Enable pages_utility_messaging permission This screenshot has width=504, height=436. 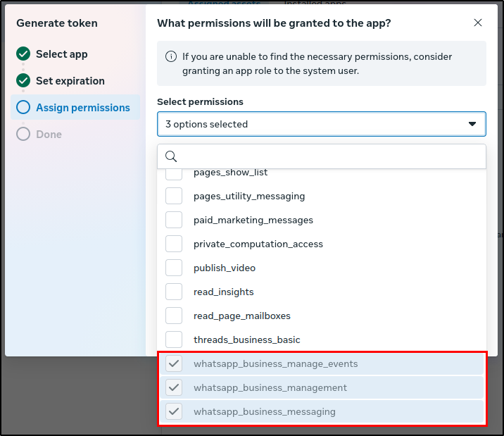174,197
